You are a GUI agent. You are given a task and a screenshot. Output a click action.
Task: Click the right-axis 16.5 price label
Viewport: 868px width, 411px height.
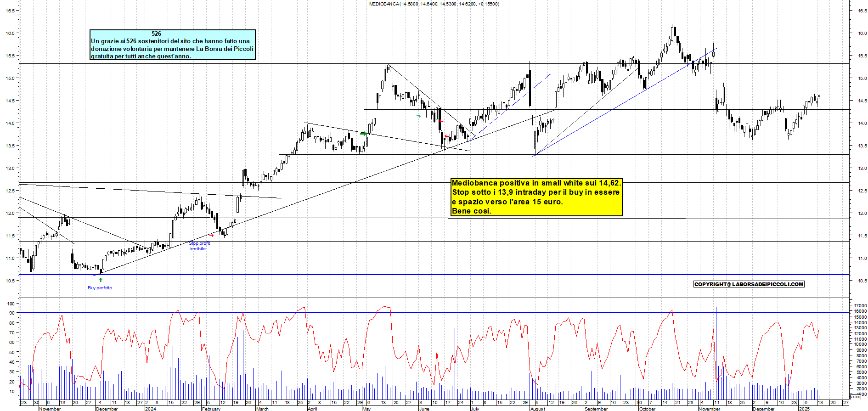pos(862,11)
